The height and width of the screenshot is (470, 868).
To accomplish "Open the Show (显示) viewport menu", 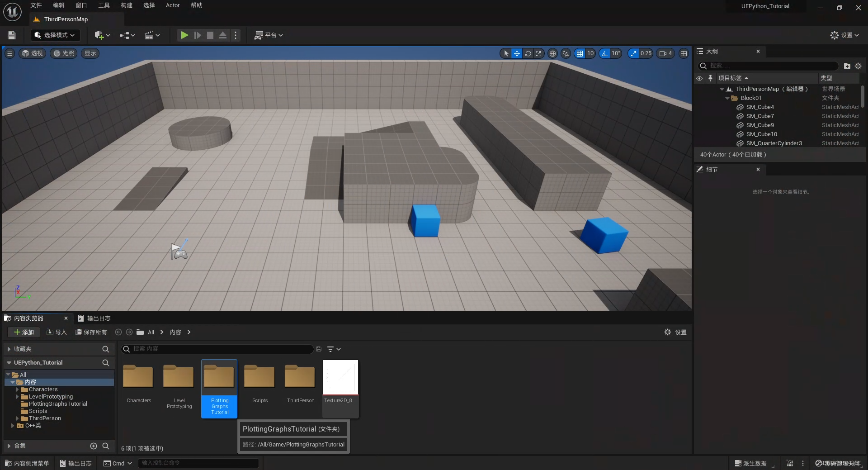I will (x=90, y=53).
